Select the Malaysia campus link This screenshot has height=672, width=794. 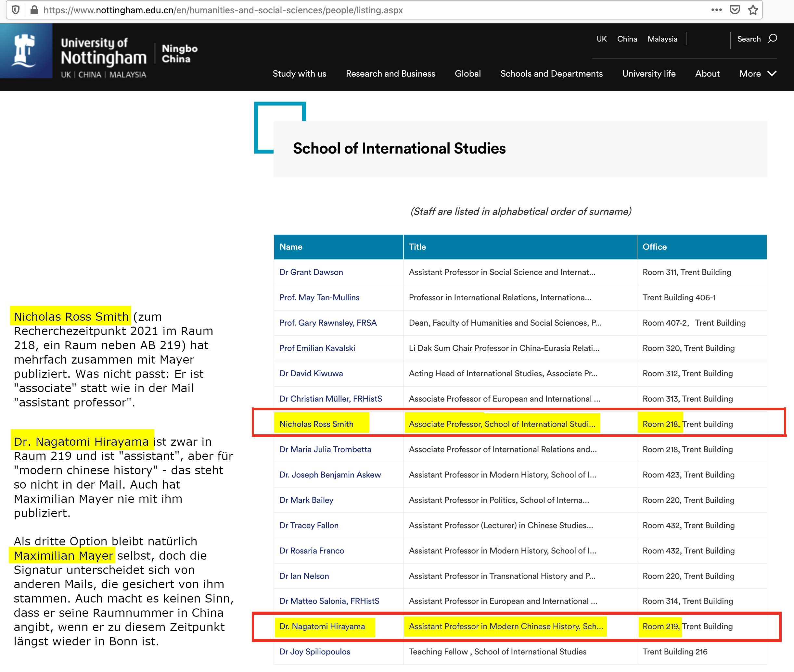pyautogui.click(x=662, y=39)
